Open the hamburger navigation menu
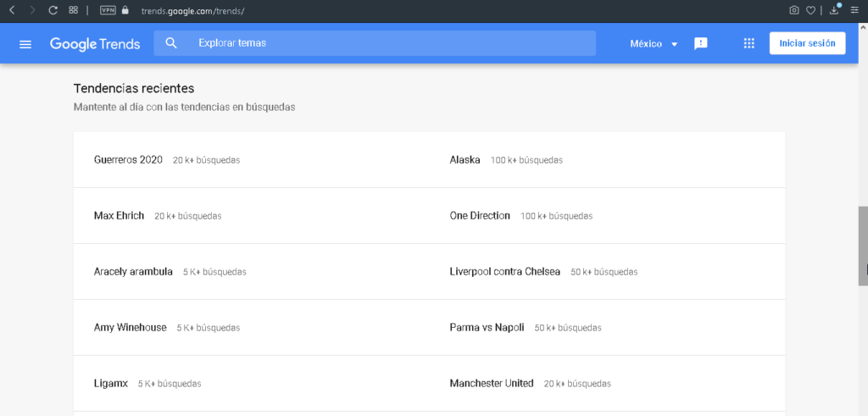 (25, 44)
